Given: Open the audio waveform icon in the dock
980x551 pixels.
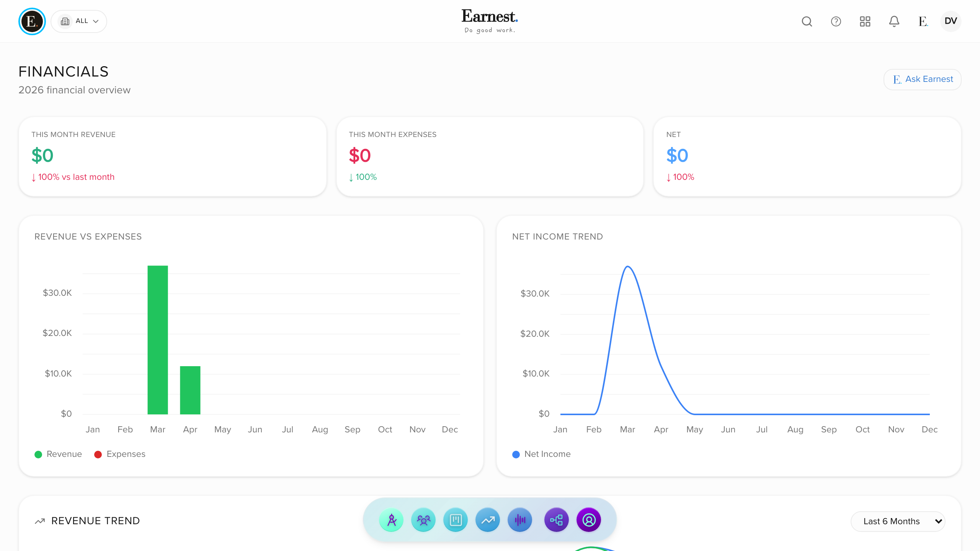Looking at the screenshot, I should coord(520,520).
